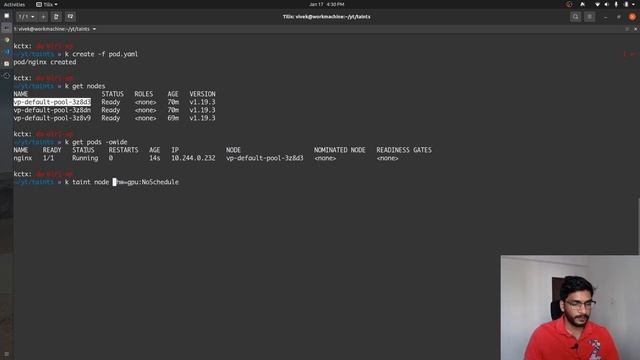Open the session switcher 1/1 dropdown

click(27, 17)
